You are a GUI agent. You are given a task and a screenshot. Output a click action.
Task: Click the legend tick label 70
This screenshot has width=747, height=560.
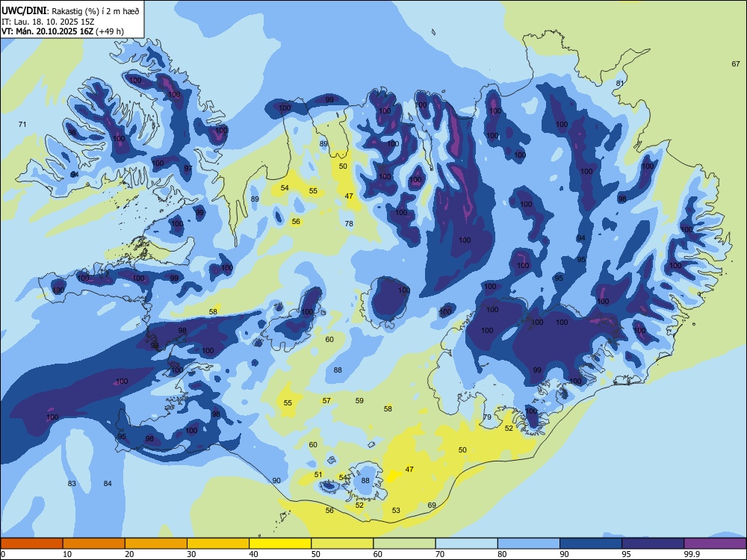tap(440, 554)
